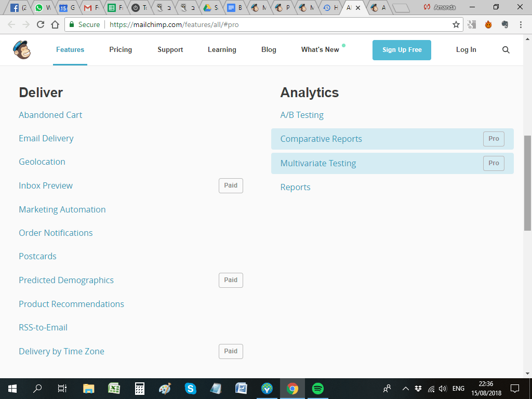Open the Windows Start menu

(x=12, y=389)
